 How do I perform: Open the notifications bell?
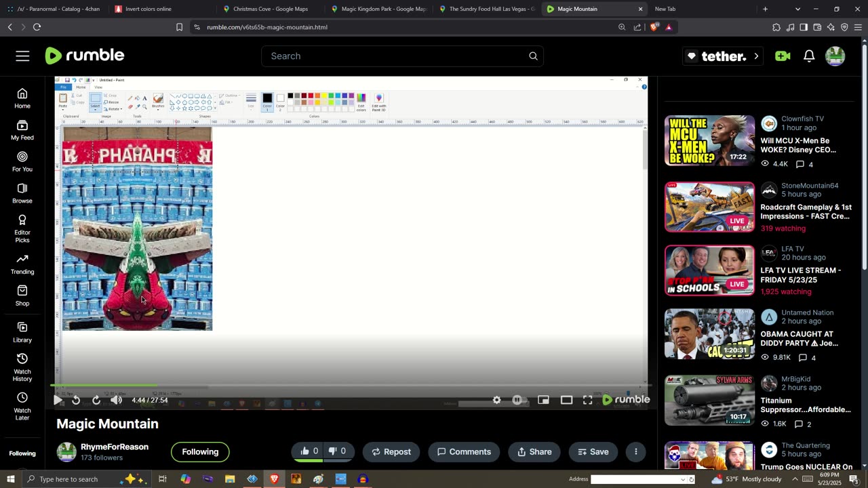[x=809, y=56]
